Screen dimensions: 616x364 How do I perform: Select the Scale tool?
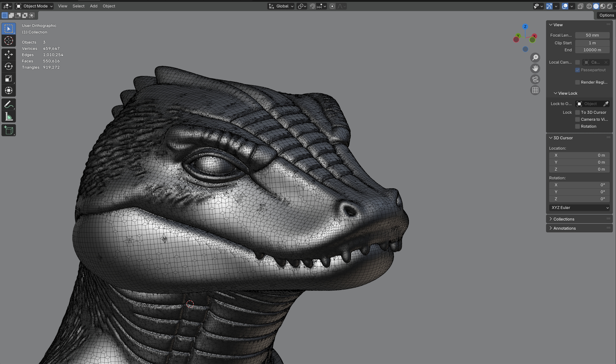click(9, 79)
